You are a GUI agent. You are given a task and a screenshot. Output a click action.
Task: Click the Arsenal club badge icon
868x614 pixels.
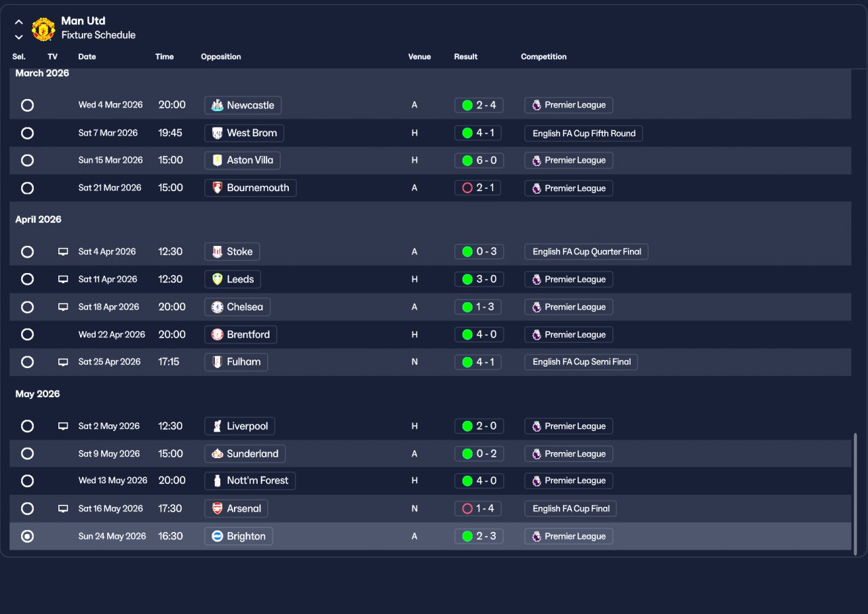pos(217,508)
